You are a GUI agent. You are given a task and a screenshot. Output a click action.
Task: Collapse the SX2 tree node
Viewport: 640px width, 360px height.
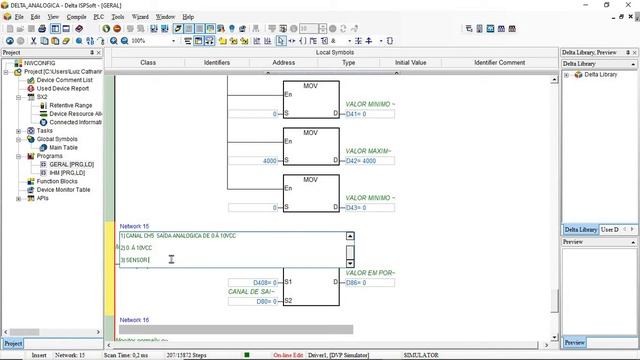click(x=18, y=97)
